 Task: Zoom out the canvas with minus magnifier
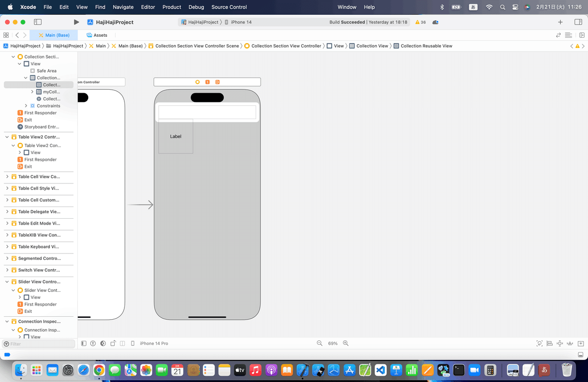tap(320, 343)
